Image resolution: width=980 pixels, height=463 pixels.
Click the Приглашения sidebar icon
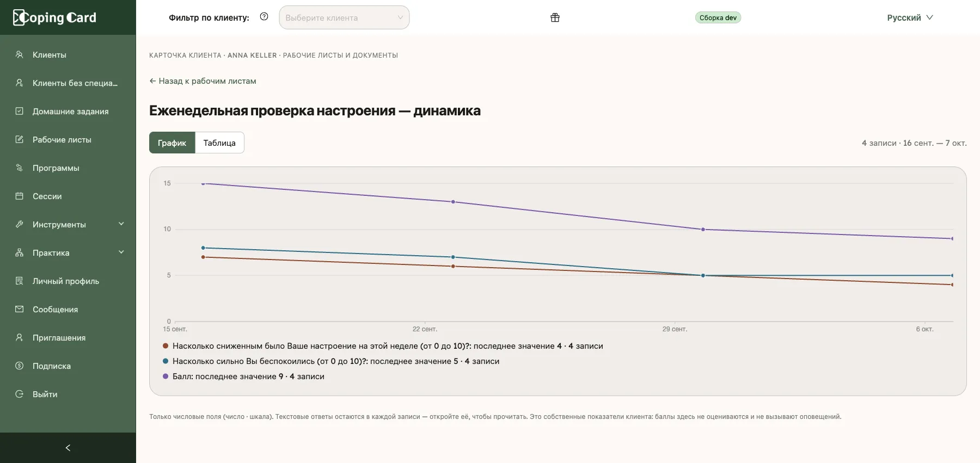point(20,337)
